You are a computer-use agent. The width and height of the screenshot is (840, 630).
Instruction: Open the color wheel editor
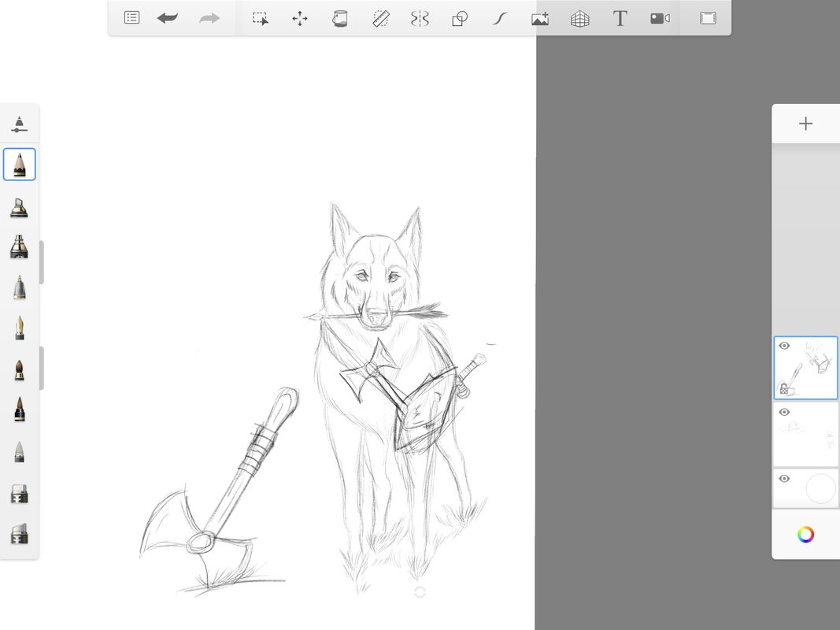[805, 534]
